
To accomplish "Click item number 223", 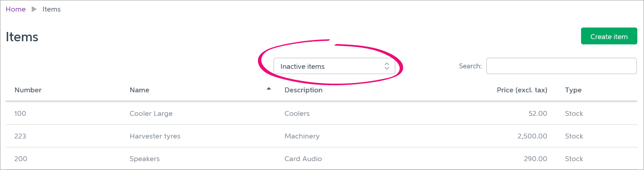I will (x=20, y=136).
